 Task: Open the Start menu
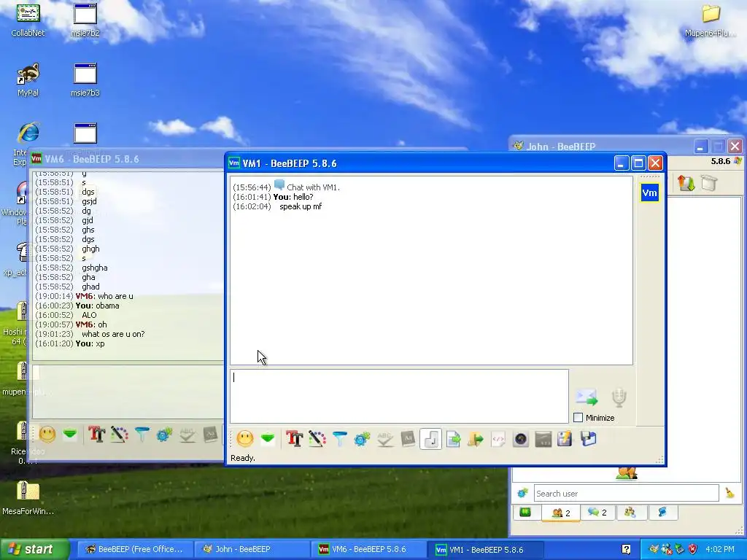coord(35,549)
